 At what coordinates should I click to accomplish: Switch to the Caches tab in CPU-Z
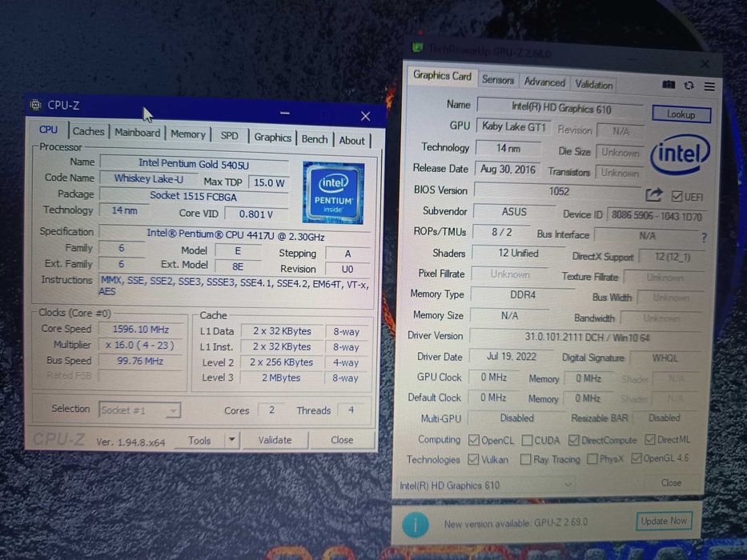coord(89,131)
